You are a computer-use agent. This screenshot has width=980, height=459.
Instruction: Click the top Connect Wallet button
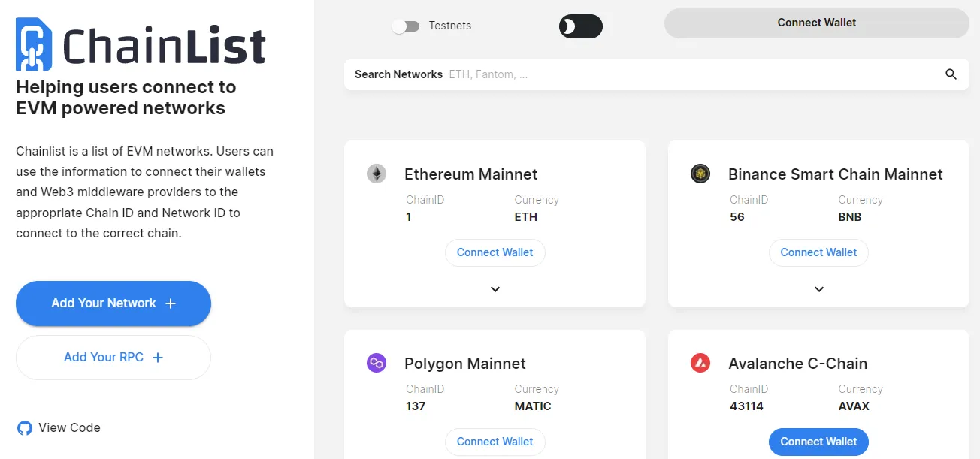point(816,23)
